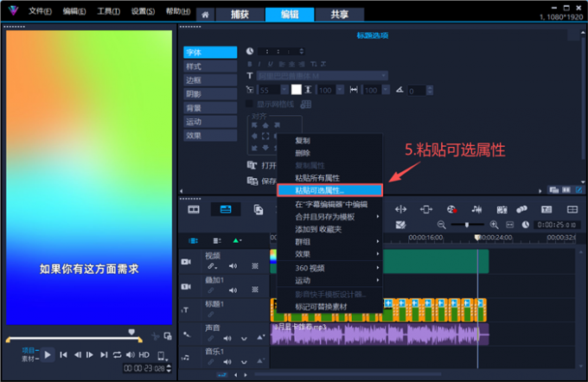The height and width of the screenshot is (382, 588).
Task: Select the 字体 options category
Action: (210, 52)
